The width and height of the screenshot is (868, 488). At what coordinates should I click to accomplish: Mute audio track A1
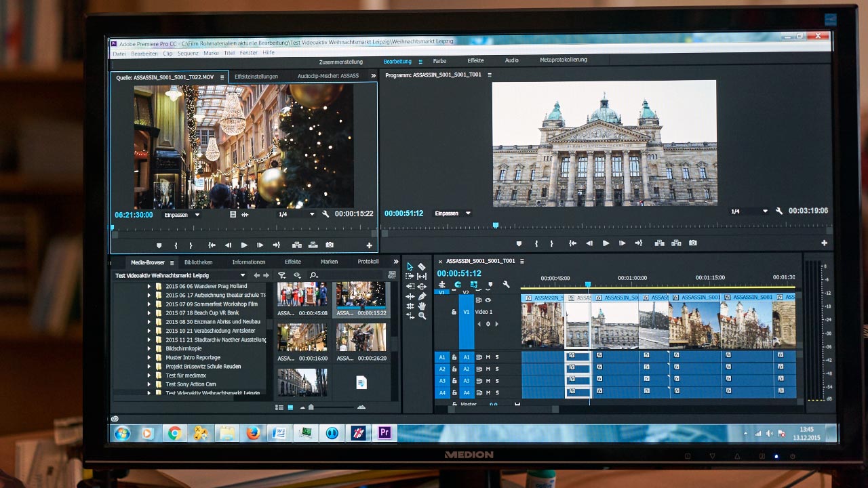click(488, 357)
